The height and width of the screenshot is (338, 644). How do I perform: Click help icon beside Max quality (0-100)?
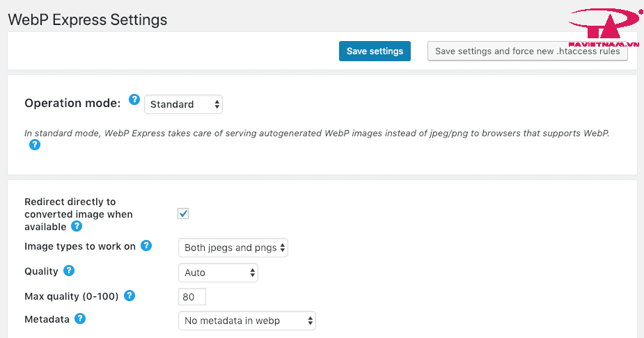(x=129, y=296)
